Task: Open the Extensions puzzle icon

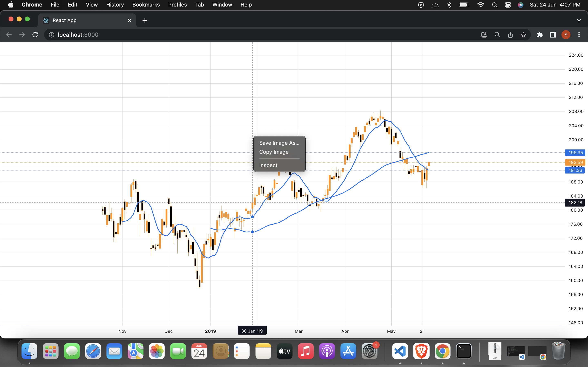Action: [540, 35]
